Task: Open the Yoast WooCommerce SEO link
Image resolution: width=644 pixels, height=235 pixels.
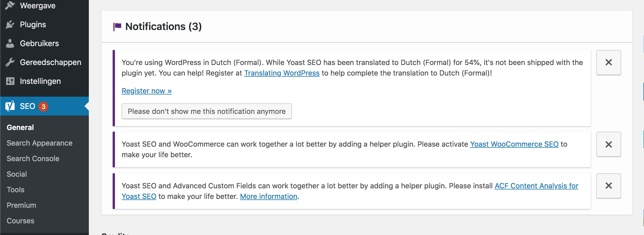Action: pyautogui.click(x=514, y=144)
